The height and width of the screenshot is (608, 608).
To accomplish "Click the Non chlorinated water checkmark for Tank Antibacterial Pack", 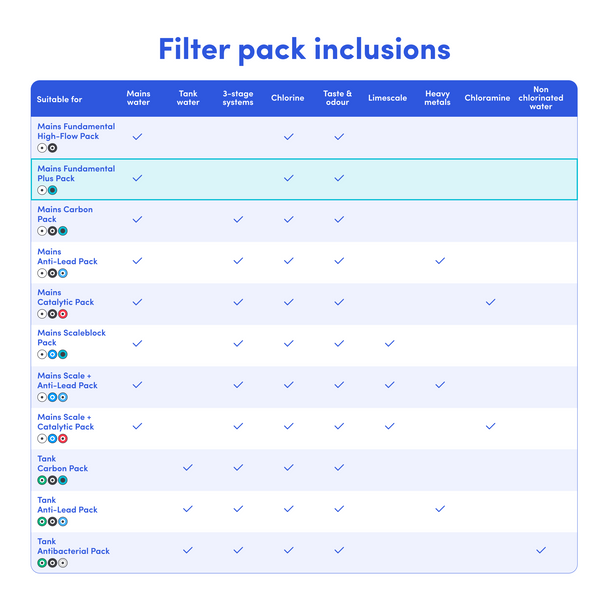I will pos(541,550).
